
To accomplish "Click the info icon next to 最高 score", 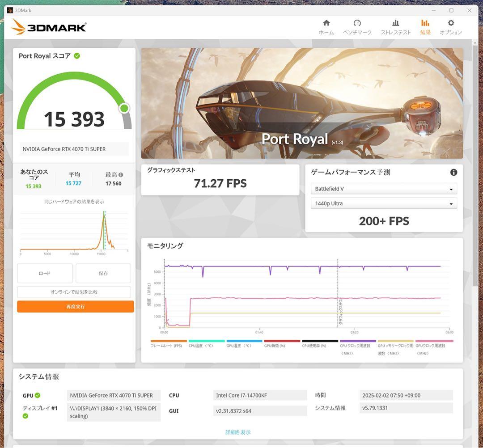I will (x=121, y=173).
